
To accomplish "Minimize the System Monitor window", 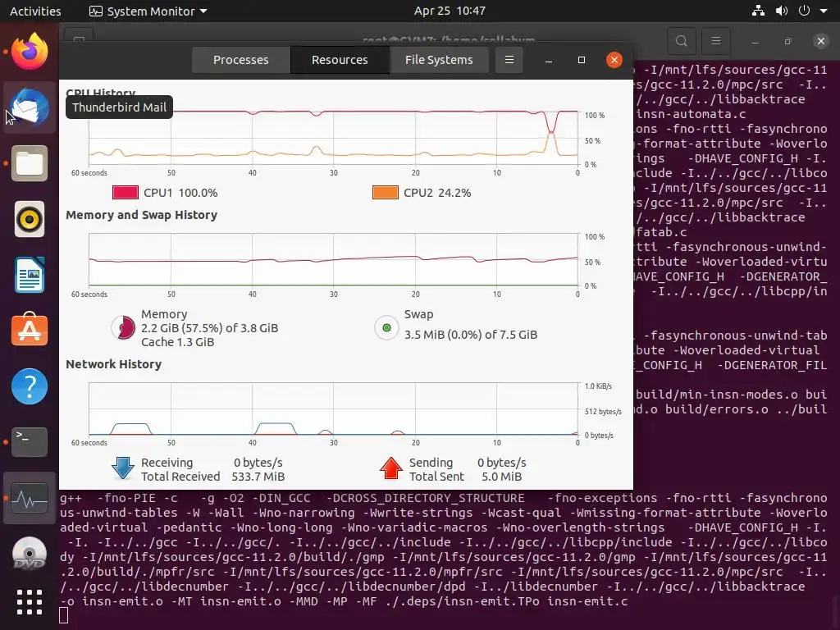I will coord(549,60).
